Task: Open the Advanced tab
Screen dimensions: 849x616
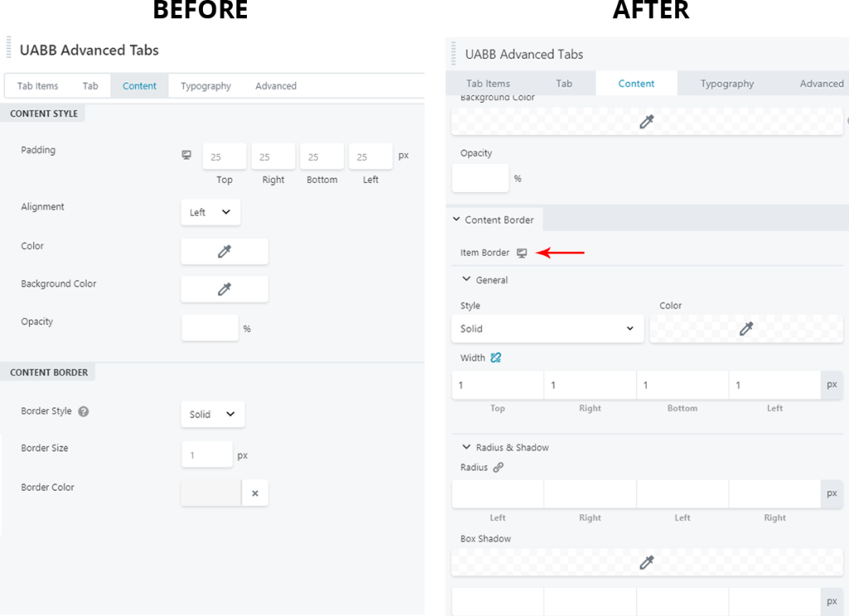Action: [x=275, y=85]
